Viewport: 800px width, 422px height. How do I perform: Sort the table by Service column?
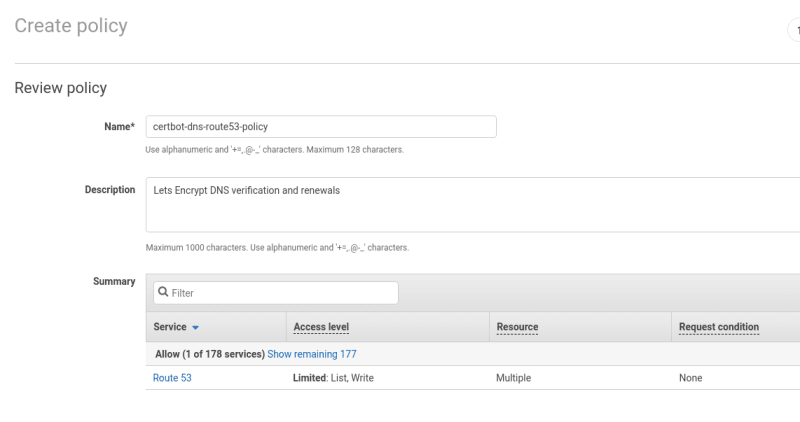170,327
